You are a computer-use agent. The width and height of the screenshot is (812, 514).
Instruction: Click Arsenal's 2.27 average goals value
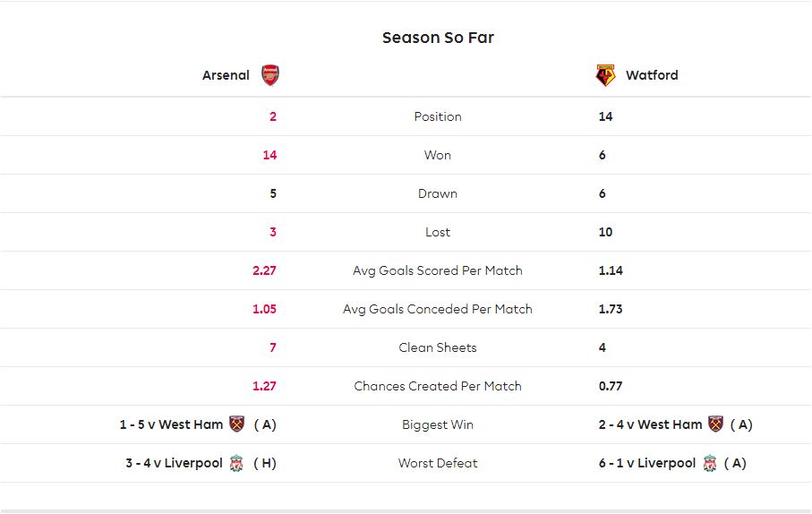pos(264,270)
